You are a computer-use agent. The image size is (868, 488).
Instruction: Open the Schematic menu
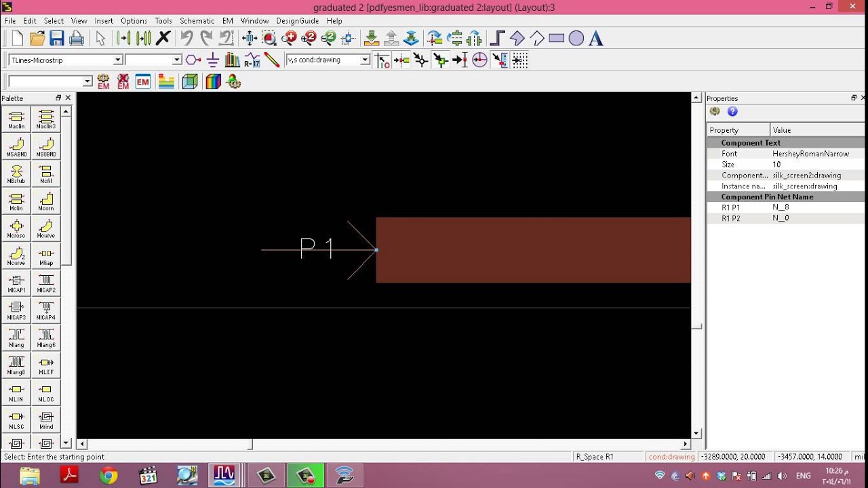click(x=197, y=21)
